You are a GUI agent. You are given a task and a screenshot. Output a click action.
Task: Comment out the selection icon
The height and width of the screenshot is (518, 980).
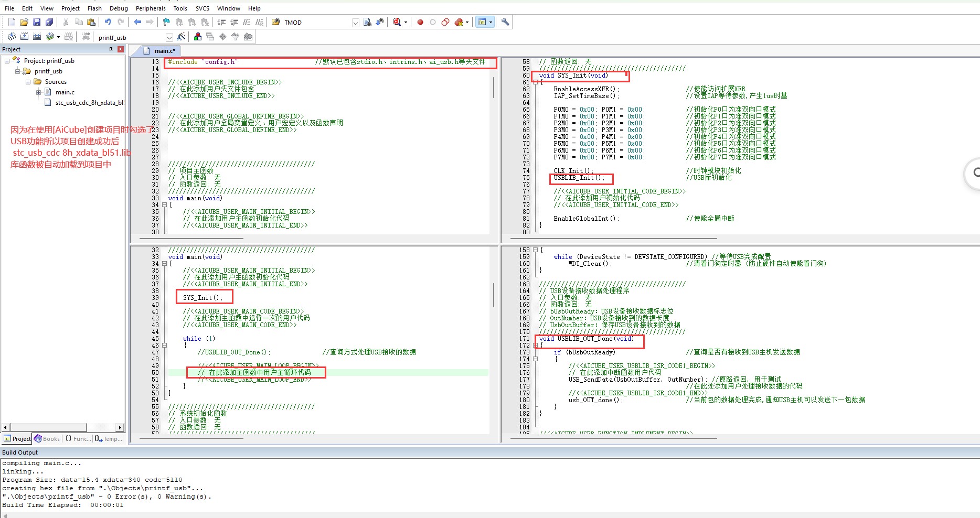tap(247, 22)
